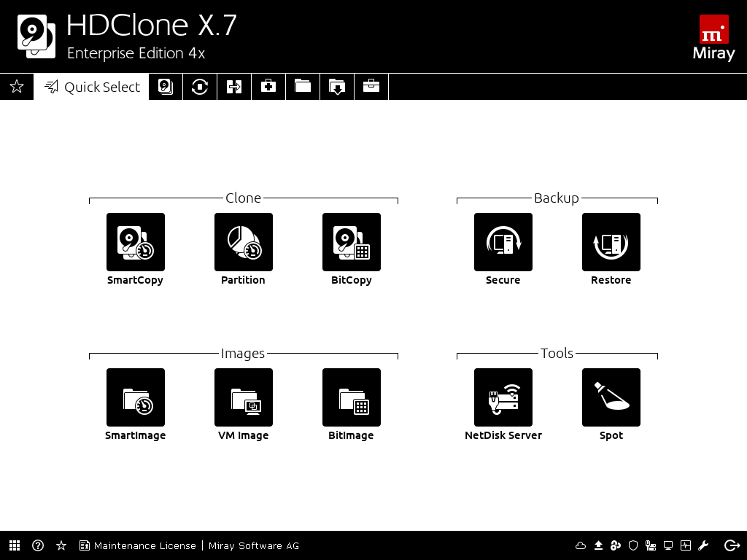Image resolution: width=747 pixels, height=560 pixels.
Task: Switch to the toolbox briefcase tab
Action: [371, 87]
